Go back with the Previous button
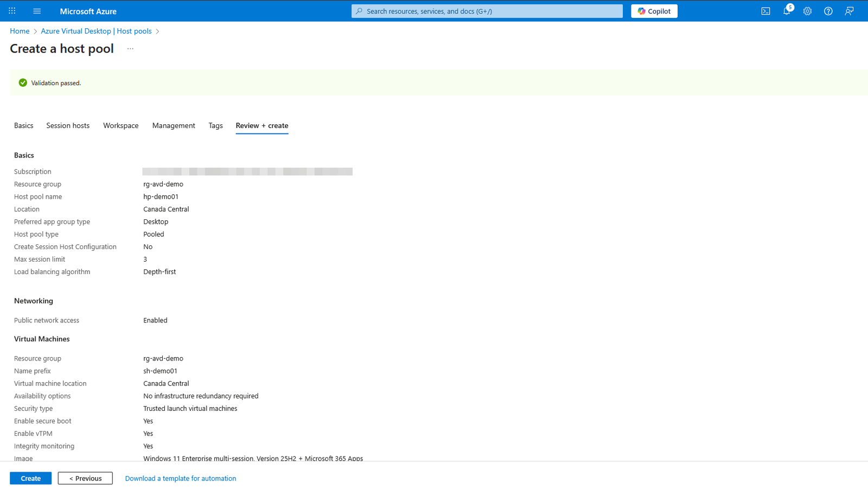The width and height of the screenshot is (868, 495). (x=85, y=478)
